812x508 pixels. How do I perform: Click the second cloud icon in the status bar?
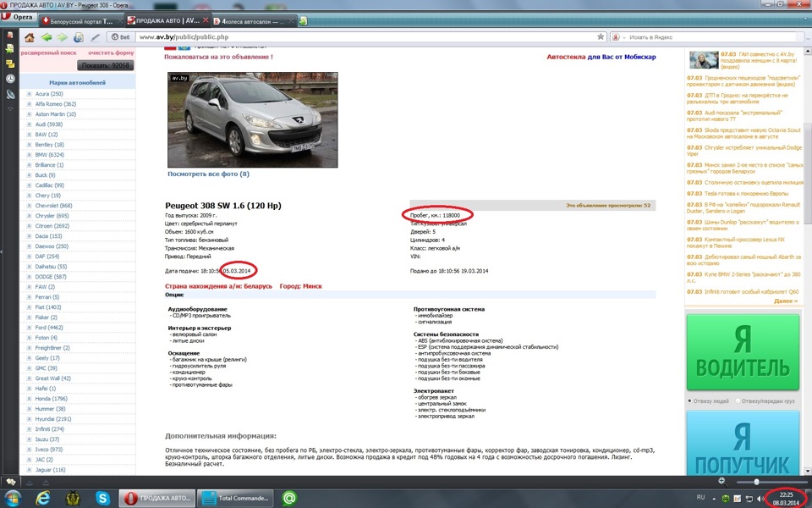click(x=45, y=482)
